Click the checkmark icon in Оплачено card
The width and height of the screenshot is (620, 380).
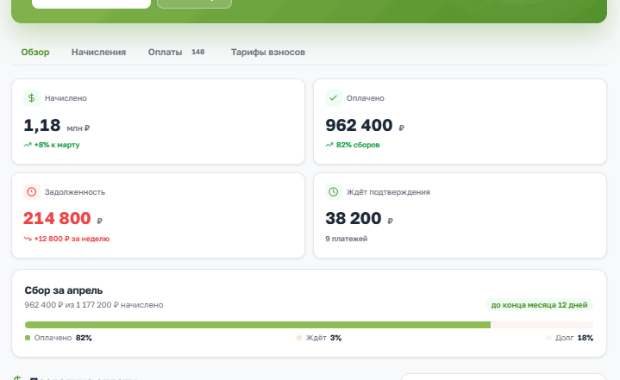[333, 98]
